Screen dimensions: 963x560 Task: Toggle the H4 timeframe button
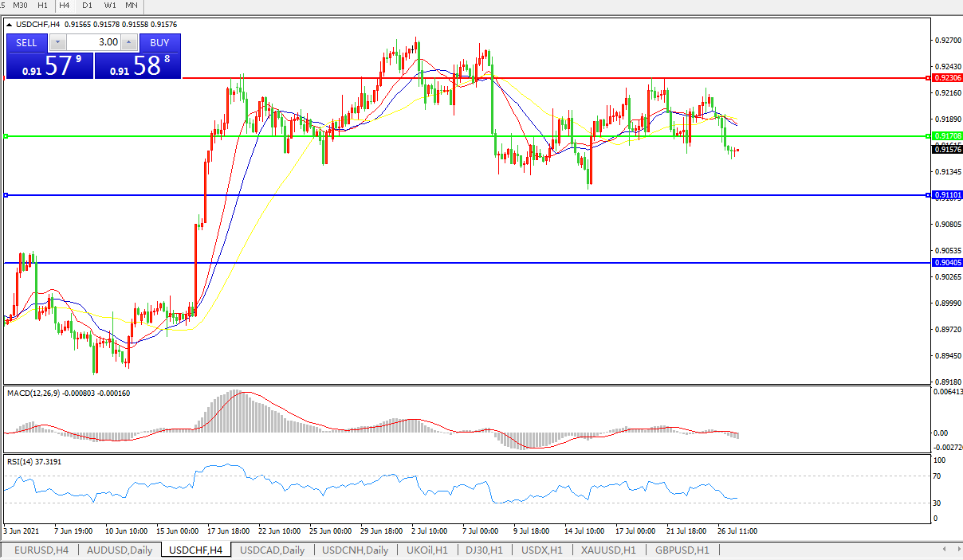[65, 5]
